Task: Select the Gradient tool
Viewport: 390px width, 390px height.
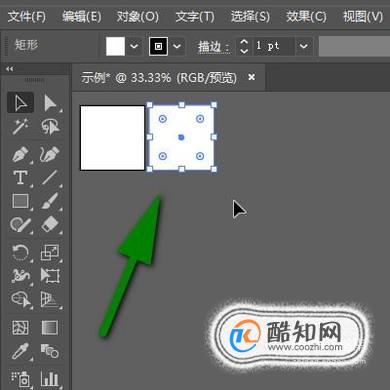Action: 50,328
